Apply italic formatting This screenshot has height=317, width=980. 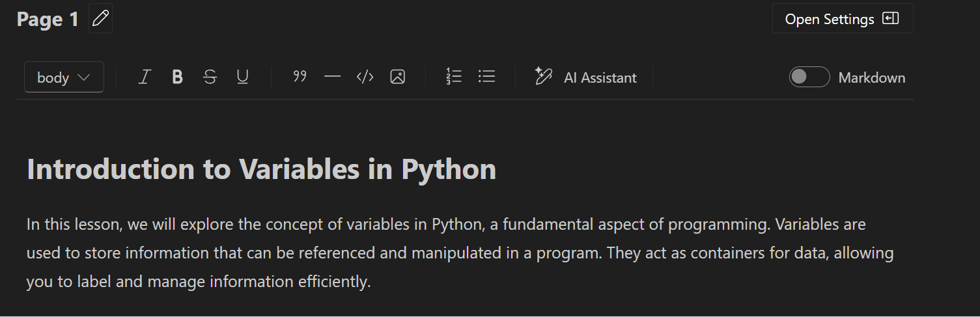(x=145, y=77)
